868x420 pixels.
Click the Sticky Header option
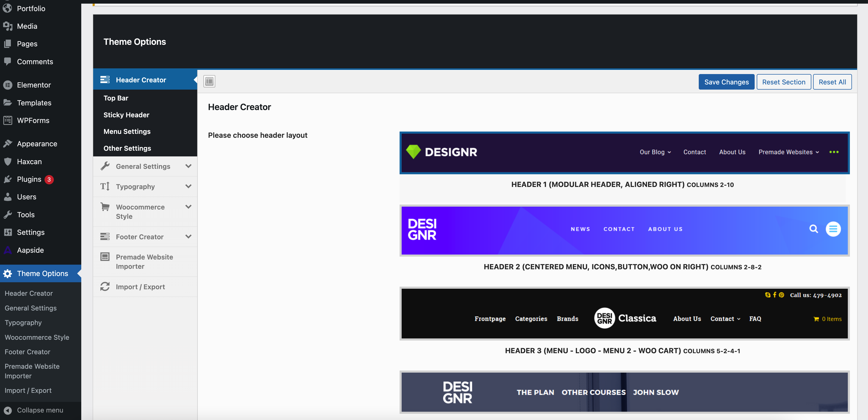126,115
